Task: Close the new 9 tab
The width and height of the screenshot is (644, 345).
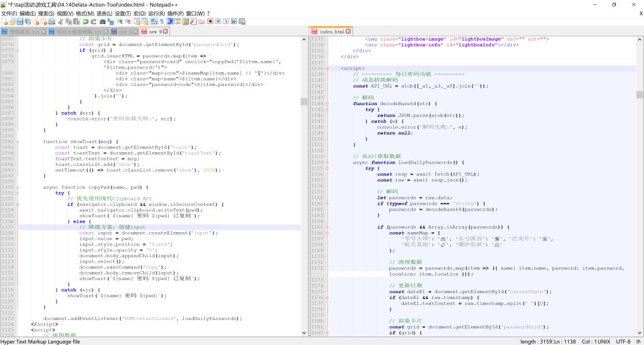Action: tap(165, 31)
